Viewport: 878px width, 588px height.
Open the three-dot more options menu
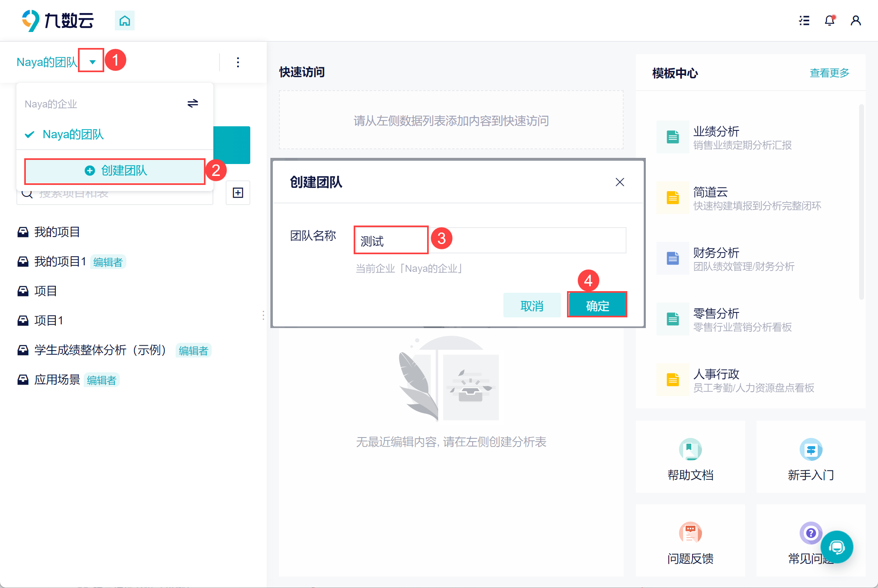[238, 62]
